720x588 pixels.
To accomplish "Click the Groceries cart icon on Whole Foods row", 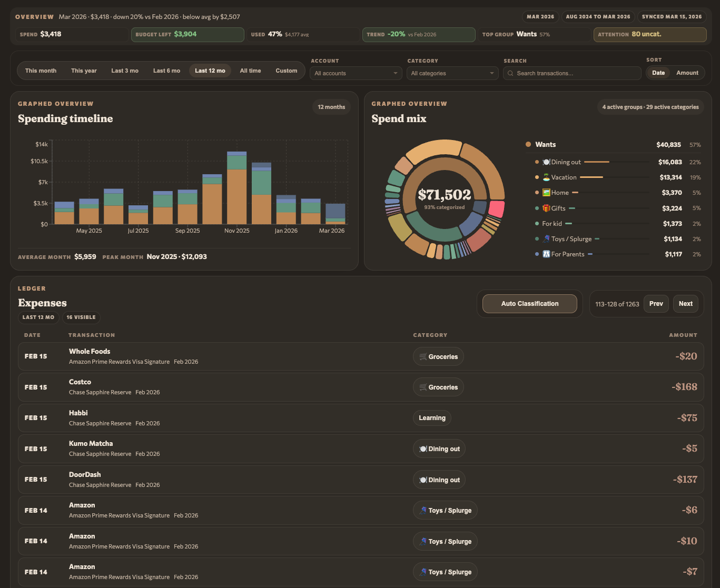I will pyautogui.click(x=423, y=356).
